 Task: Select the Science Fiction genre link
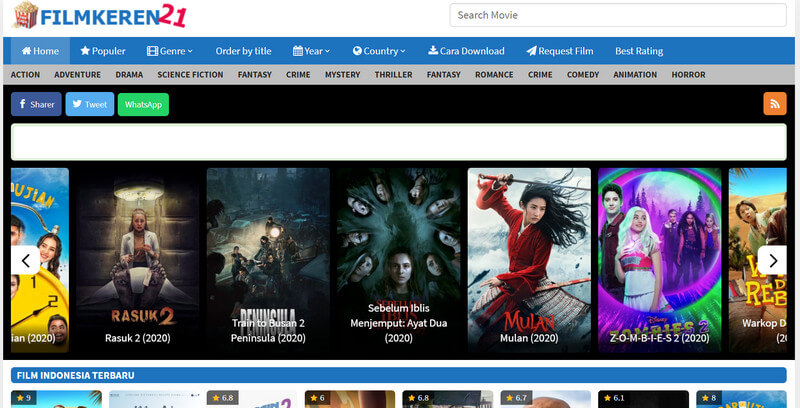click(190, 75)
